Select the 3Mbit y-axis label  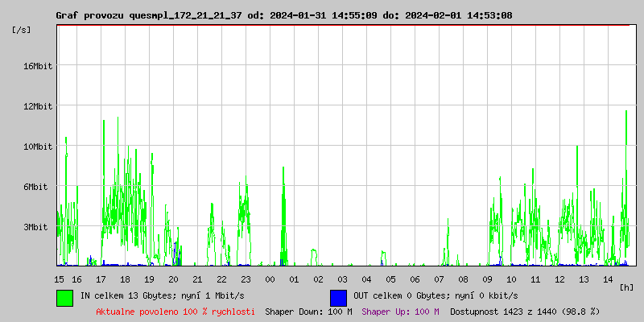(x=35, y=228)
